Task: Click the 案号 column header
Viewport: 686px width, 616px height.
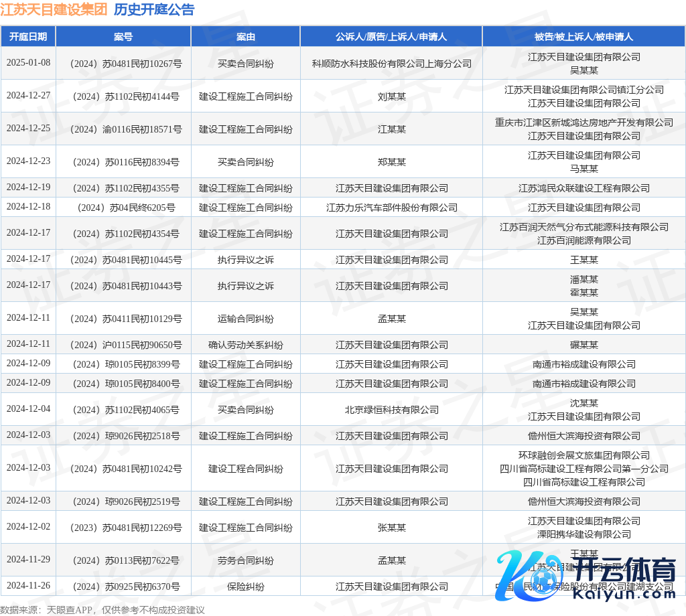Action: (x=123, y=37)
